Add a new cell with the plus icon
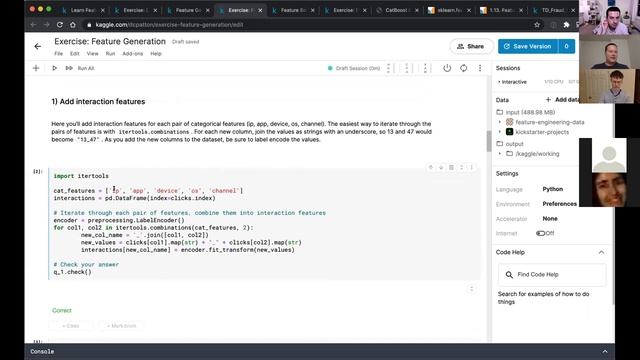The width and height of the screenshot is (640, 360). (36, 68)
